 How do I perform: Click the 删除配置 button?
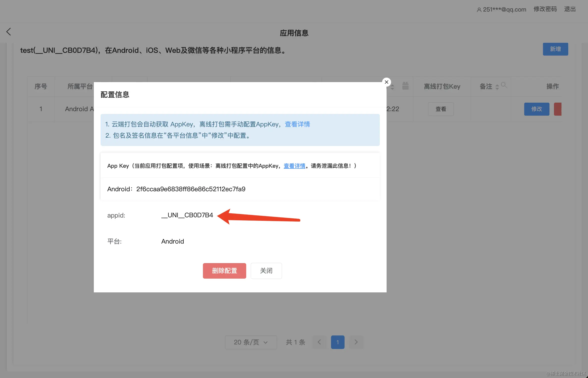(224, 271)
